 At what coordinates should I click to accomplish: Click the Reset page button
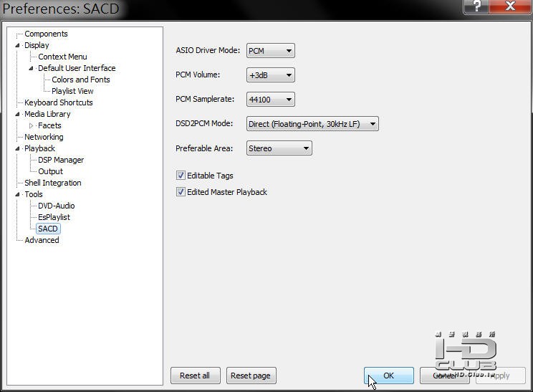pos(251,376)
